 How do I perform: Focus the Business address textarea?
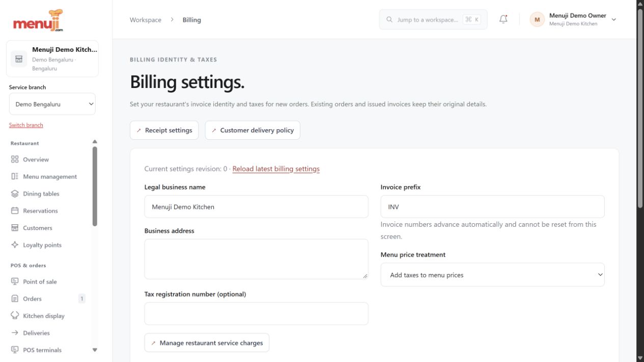pos(256,259)
